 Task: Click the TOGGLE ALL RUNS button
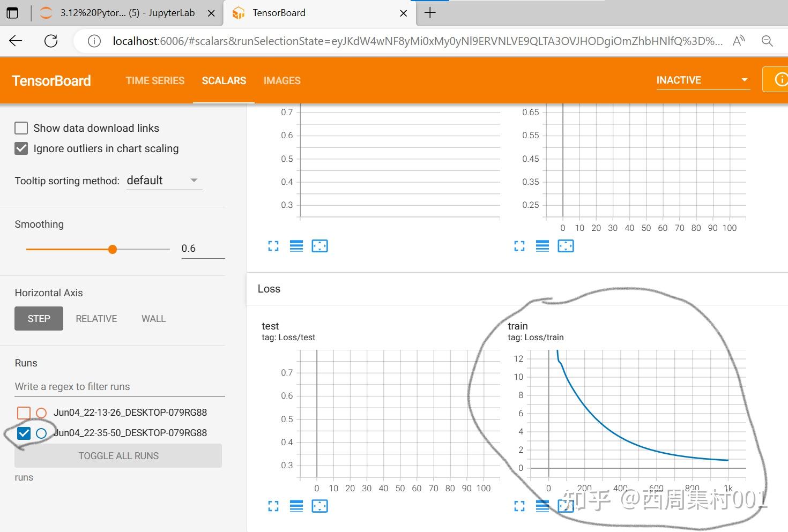coord(118,456)
